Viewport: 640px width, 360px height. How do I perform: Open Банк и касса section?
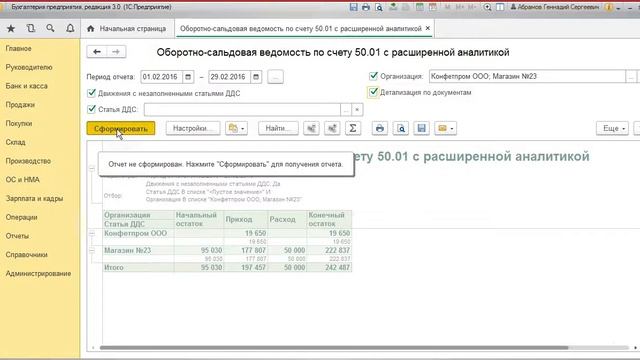tap(27, 86)
